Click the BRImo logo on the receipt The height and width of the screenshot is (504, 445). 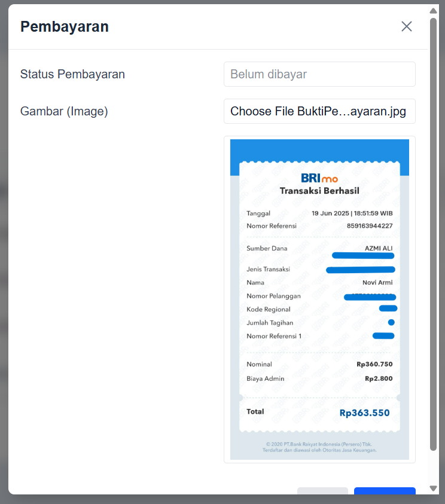(319, 178)
